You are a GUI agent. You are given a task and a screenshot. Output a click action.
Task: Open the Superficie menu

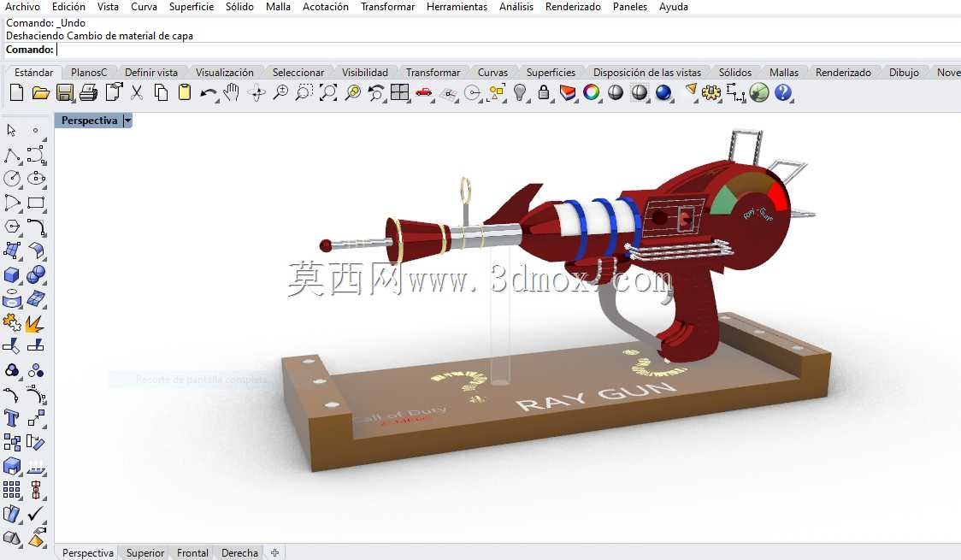pos(192,7)
